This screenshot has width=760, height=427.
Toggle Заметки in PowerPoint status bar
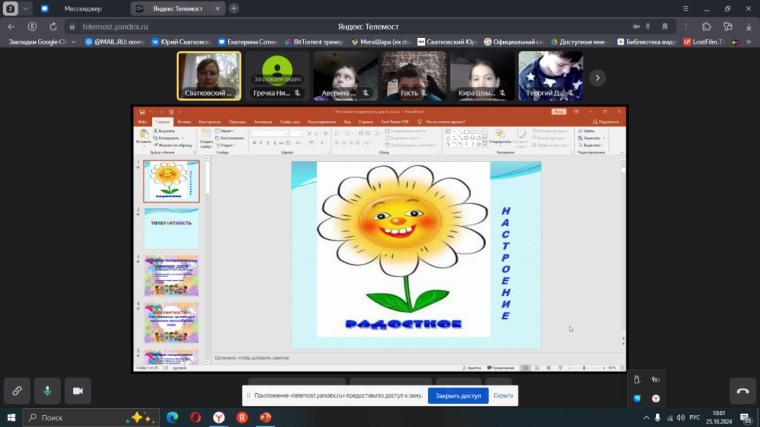472,368
